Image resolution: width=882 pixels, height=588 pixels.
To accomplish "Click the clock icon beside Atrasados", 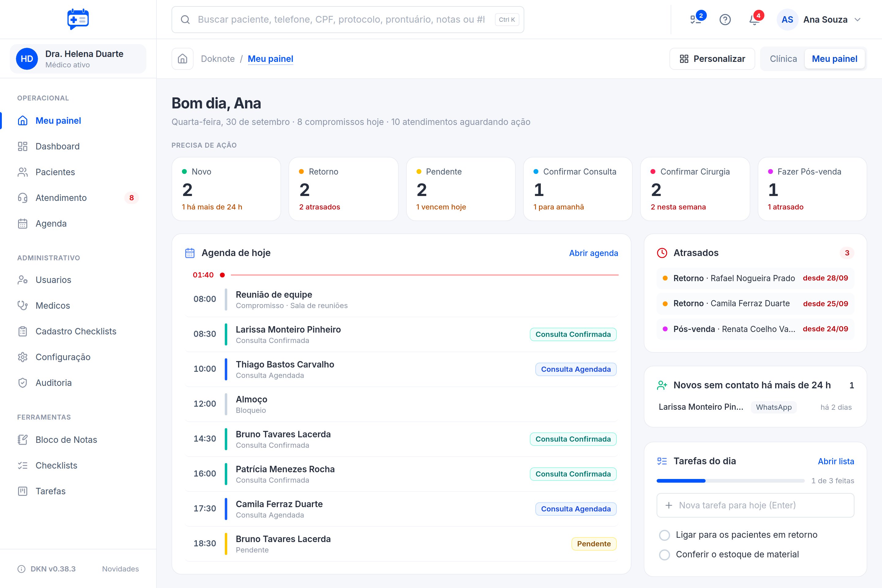I will [662, 253].
